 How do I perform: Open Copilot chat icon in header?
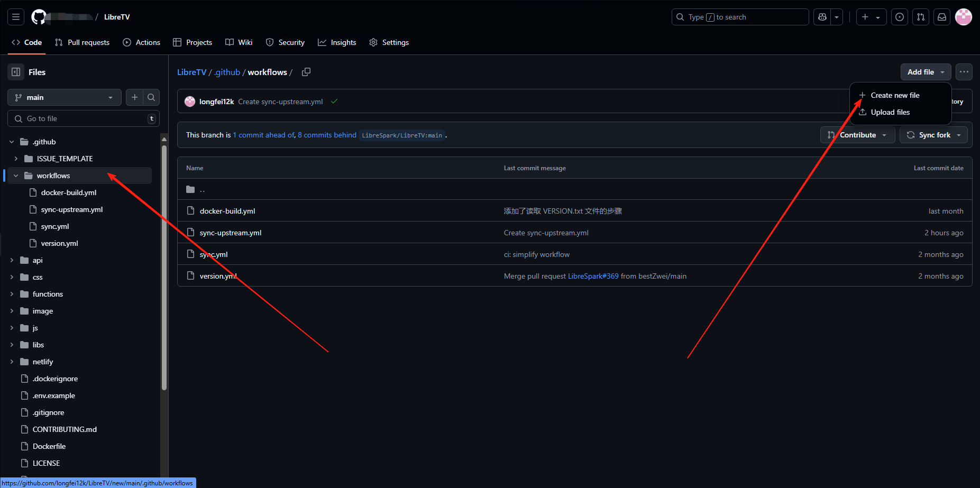[822, 17]
